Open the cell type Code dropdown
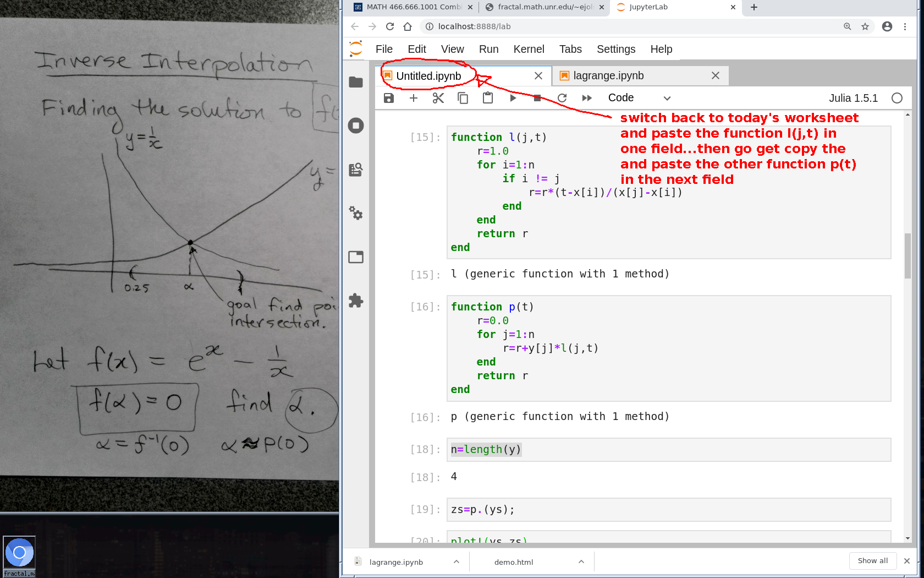Screen dimensions: 924x578 coord(639,98)
